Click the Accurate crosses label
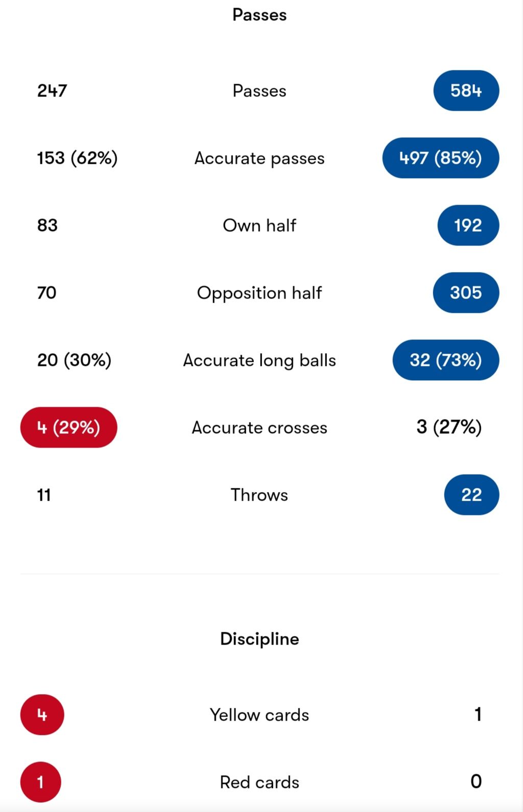The width and height of the screenshot is (523, 812). click(x=259, y=428)
